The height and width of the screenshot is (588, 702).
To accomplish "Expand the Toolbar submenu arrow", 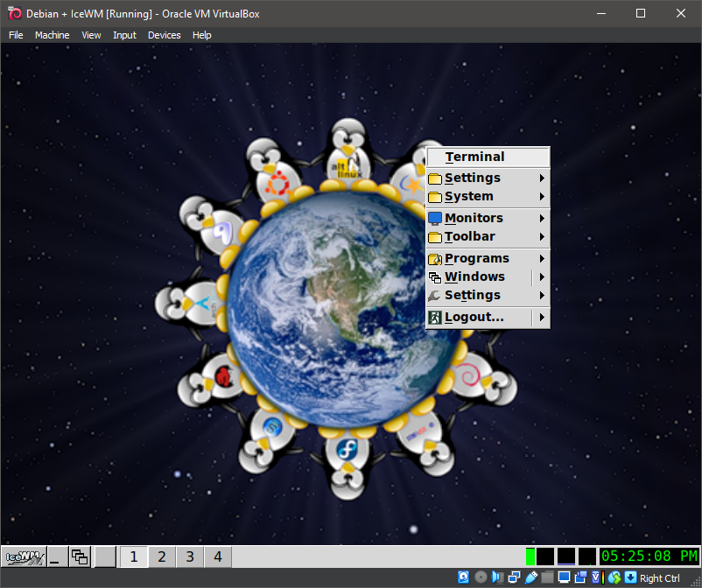I will (x=543, y=237).
